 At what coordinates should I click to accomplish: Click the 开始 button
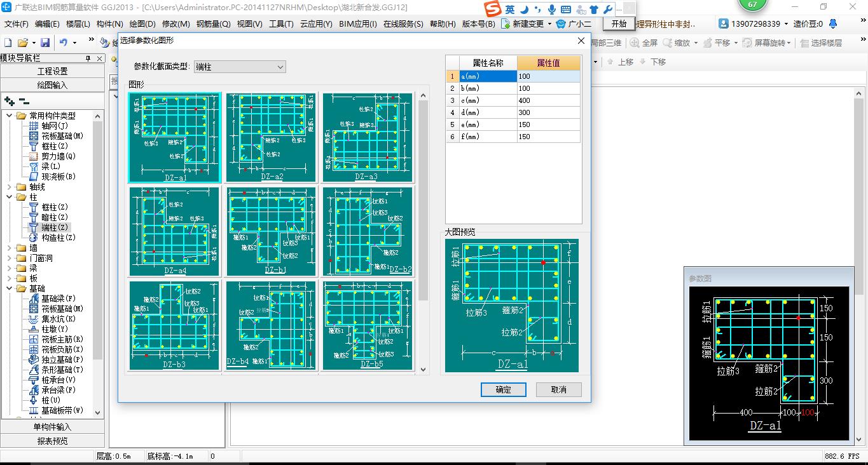coord(619,24)
